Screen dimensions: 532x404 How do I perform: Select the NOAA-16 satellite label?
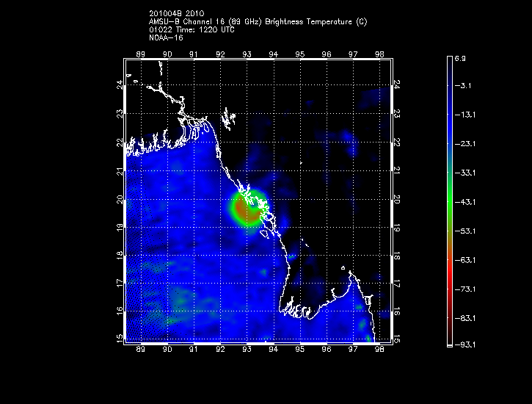pos(166,37)
